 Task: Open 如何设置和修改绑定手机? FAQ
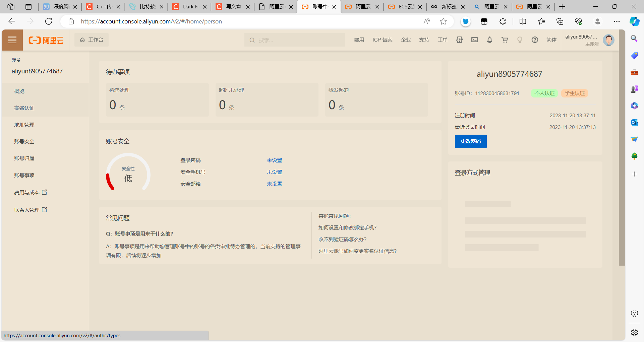(347, 228)
